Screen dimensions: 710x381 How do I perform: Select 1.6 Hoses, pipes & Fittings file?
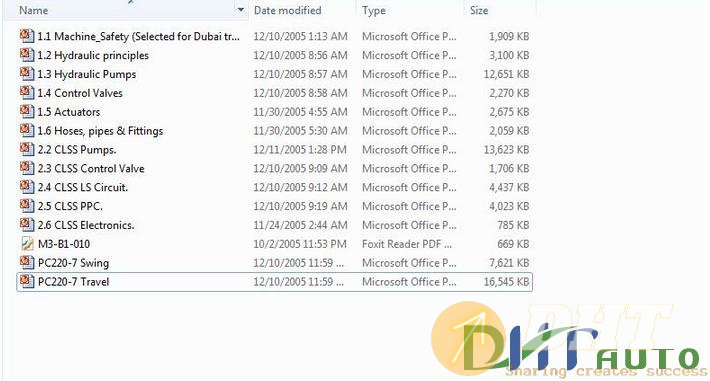pos(100,131)
